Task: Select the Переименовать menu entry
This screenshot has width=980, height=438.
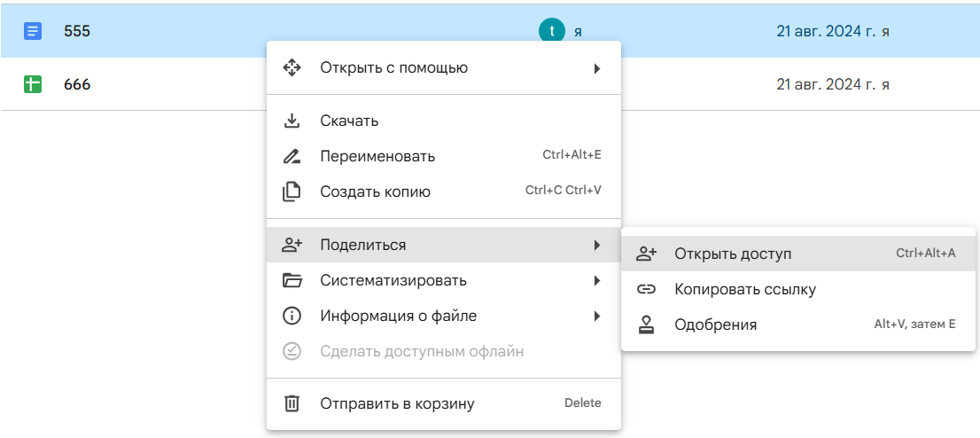Action: pos(377,156)
